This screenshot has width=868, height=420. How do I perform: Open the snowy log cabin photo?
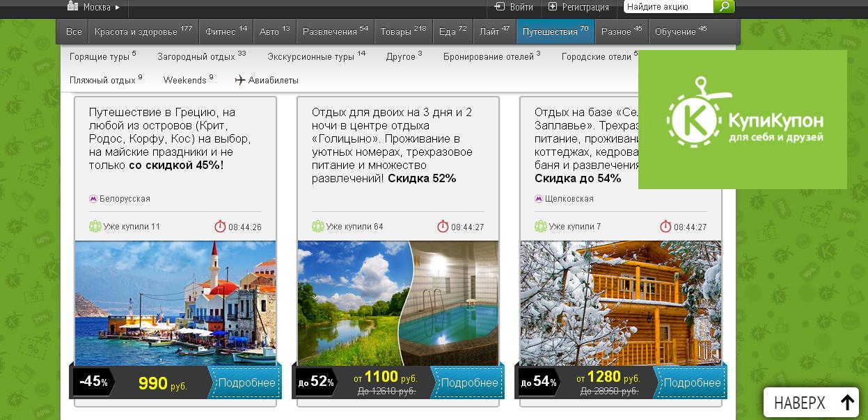(x=621, y=303)
